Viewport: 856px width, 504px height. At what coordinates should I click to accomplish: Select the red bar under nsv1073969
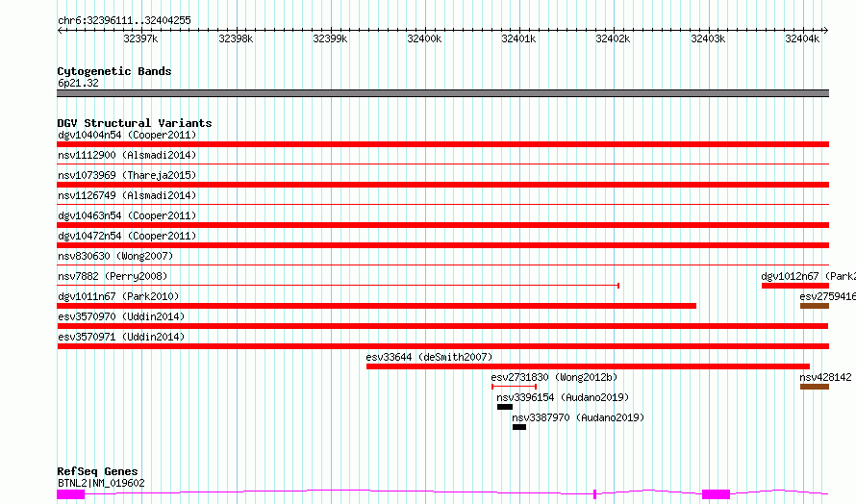442,185
